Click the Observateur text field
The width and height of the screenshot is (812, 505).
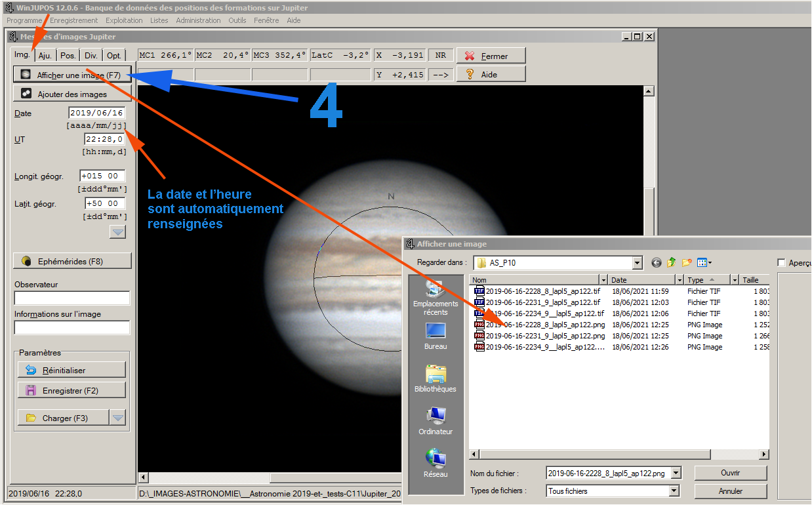tap(72, 298)
